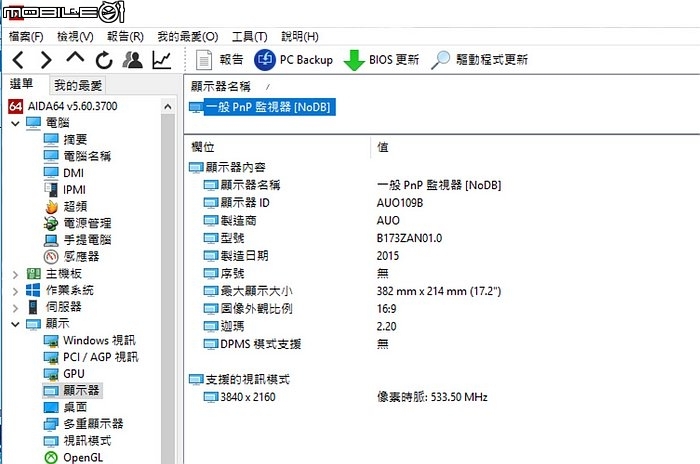Collapse the 顯示 tree node
Image resolution: width=700 pixels, height=464 pixels.
[x=15, y=324]
